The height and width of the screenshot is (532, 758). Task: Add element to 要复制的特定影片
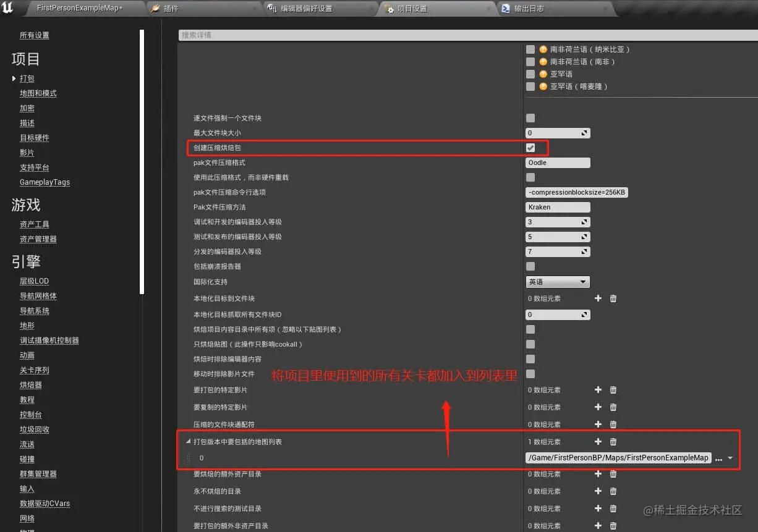click(598, 407)
